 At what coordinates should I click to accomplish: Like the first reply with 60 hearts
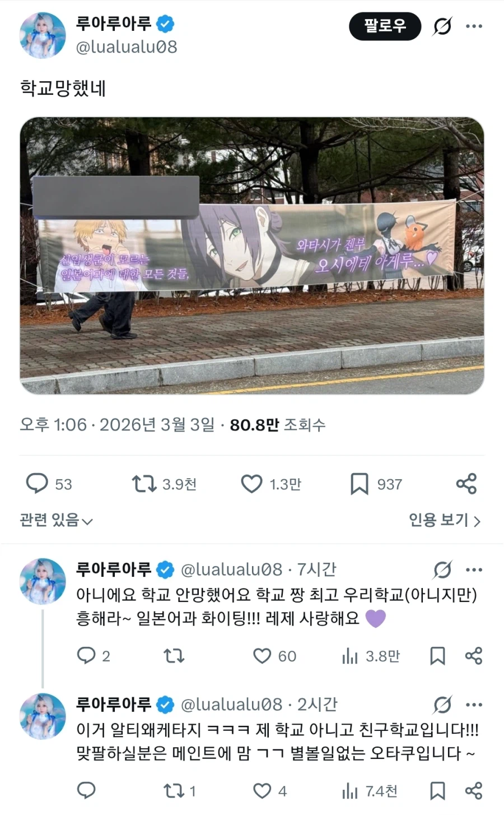274,656
